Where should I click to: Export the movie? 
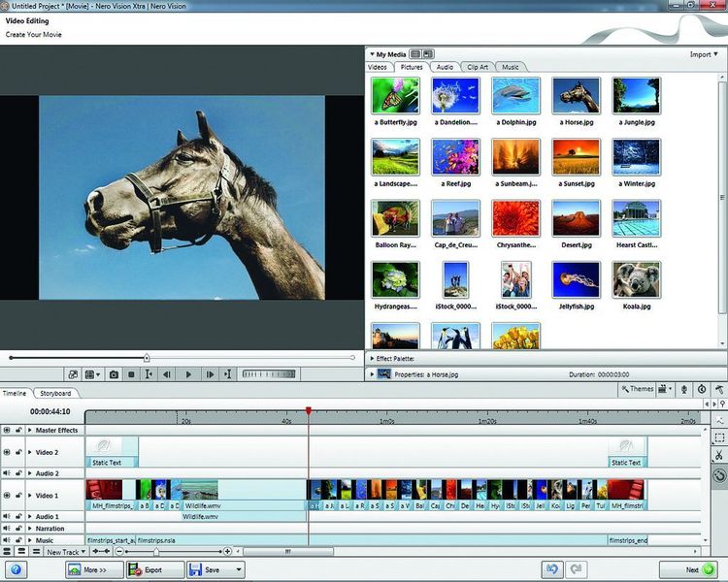point(155,569)
